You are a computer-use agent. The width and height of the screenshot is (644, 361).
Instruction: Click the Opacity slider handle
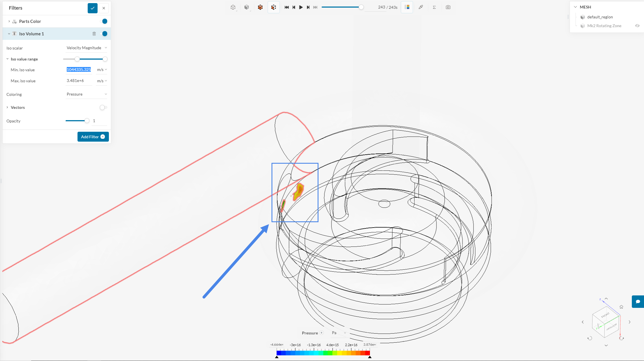87,121
